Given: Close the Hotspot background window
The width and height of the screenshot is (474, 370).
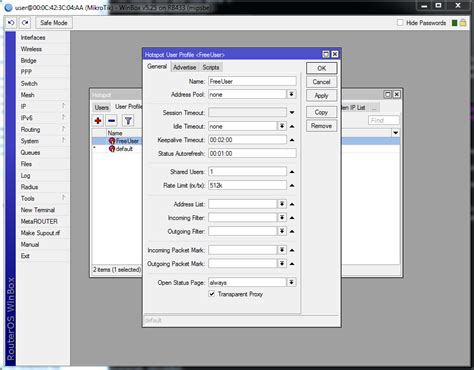Looking at the screenshot, I should (397, 95).
